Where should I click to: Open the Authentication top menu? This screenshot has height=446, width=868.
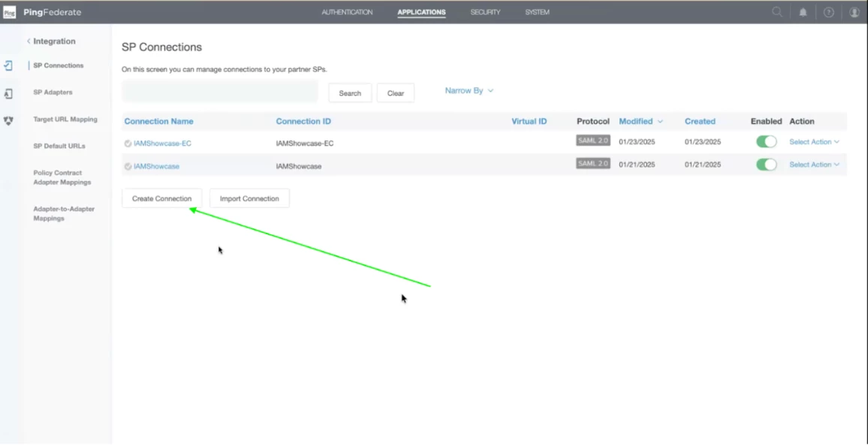pyautogui.click(x=347, y=12)
